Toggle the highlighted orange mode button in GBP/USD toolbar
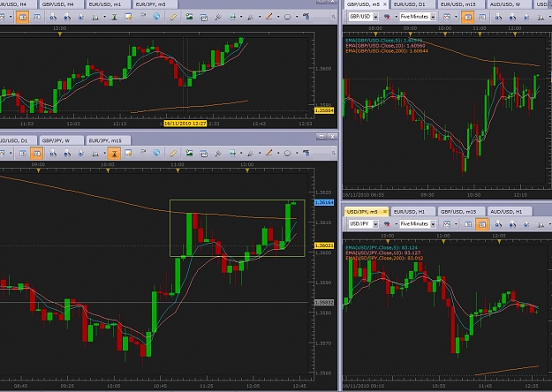 point(467,17)
